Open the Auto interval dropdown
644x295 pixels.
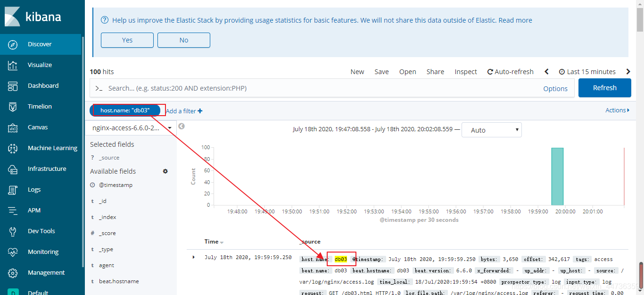click(x=492, y=130)
